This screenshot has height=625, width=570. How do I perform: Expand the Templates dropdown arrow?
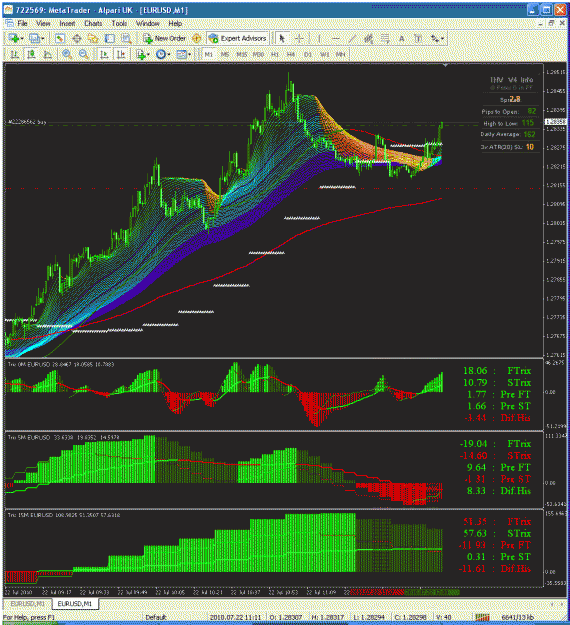click(x=189, y=55)
